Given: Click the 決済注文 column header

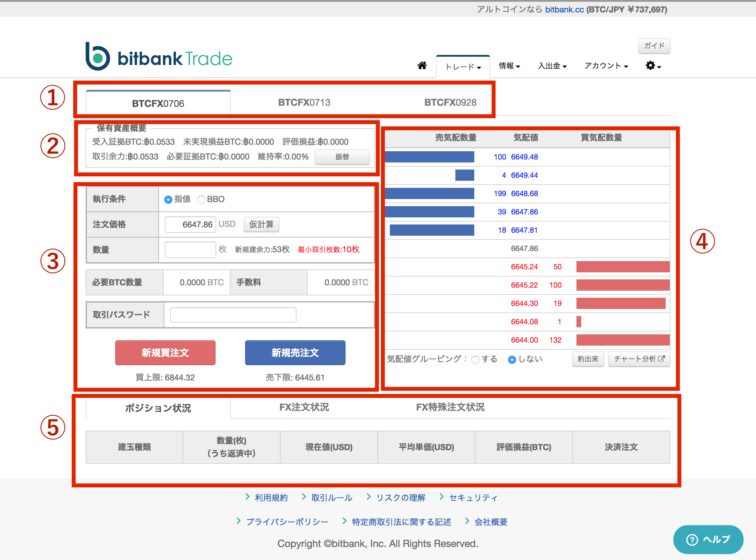Looking at the screenshot, I should (621, 447).
